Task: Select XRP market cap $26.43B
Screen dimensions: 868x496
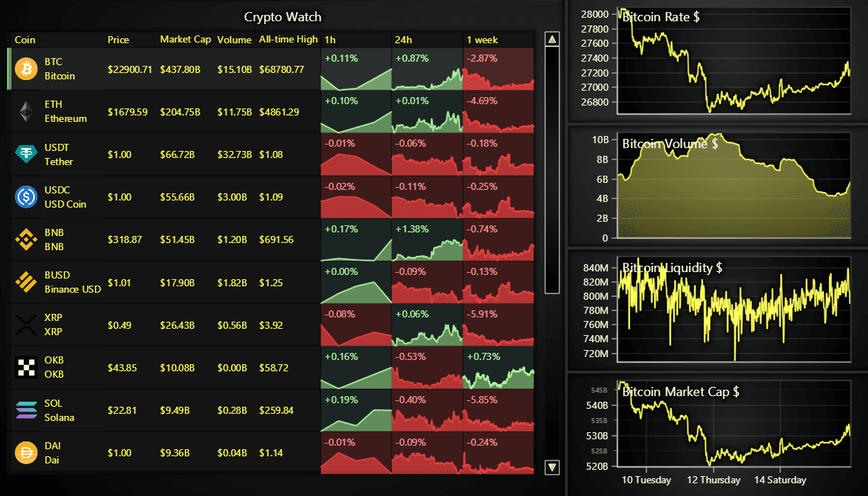Action: (x=177, y=325)
